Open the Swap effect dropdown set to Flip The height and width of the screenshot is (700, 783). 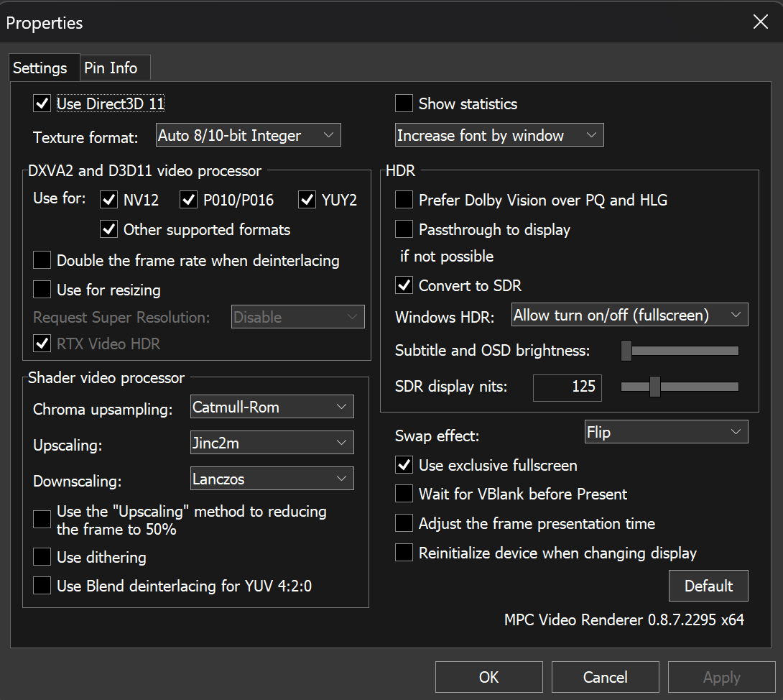[x=666, y=431]
